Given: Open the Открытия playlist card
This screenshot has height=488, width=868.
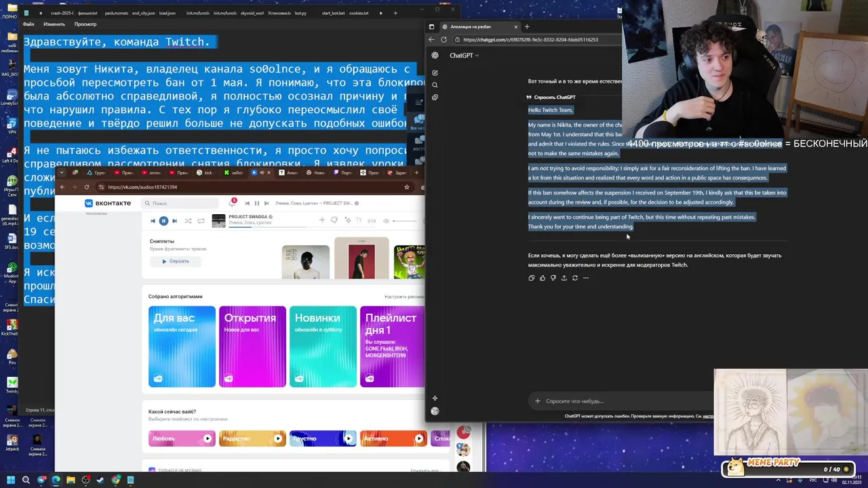Looking at the screenshot, I should tap(252, 346).
